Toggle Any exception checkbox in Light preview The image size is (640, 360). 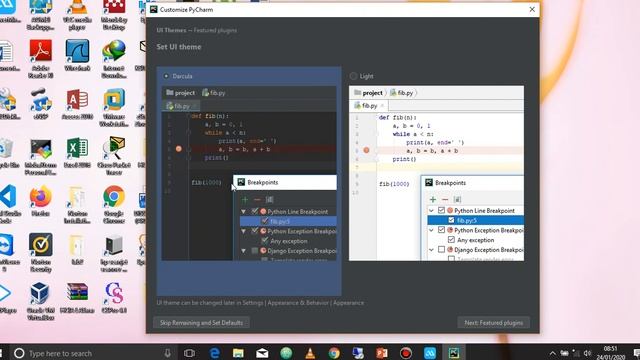[451, 240]
